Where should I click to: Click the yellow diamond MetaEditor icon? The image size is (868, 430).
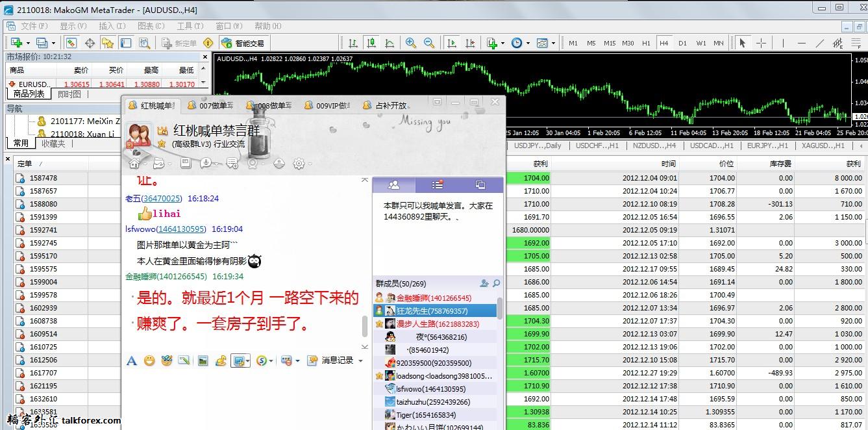tap(208, 43)
